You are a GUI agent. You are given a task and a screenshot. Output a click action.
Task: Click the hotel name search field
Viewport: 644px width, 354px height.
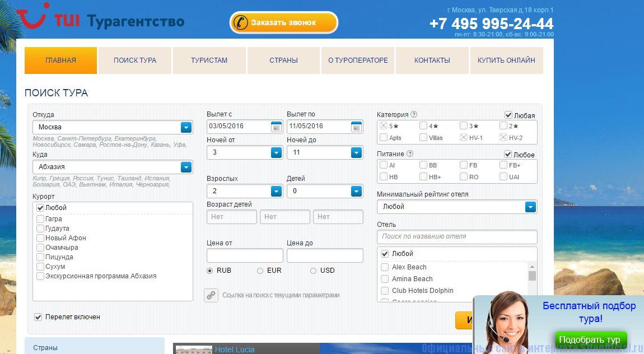coord(457,236)
